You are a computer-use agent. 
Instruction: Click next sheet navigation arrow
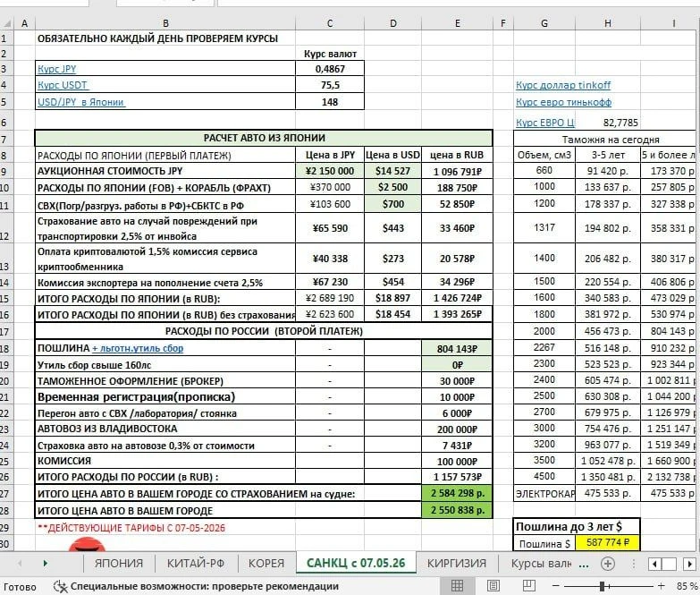45,564
